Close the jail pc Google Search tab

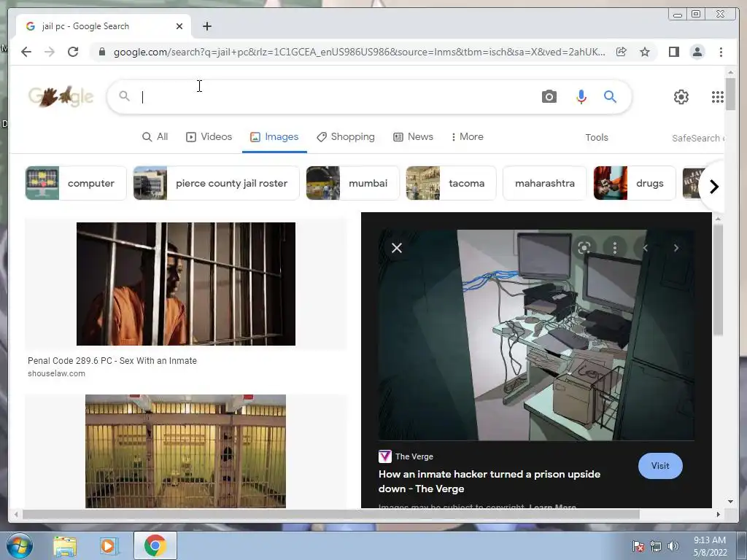[179, 26]
